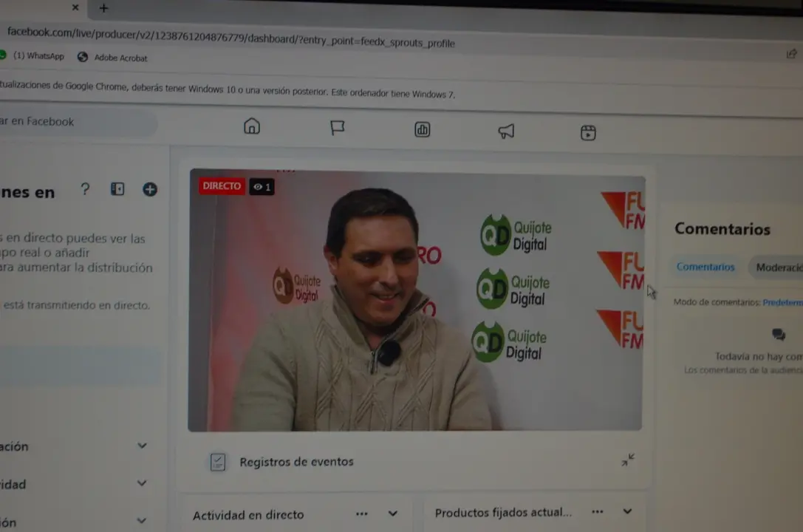Switch to the Moderación tab
The width and height of the screenshot is (803, 532).
click(779, 267)
